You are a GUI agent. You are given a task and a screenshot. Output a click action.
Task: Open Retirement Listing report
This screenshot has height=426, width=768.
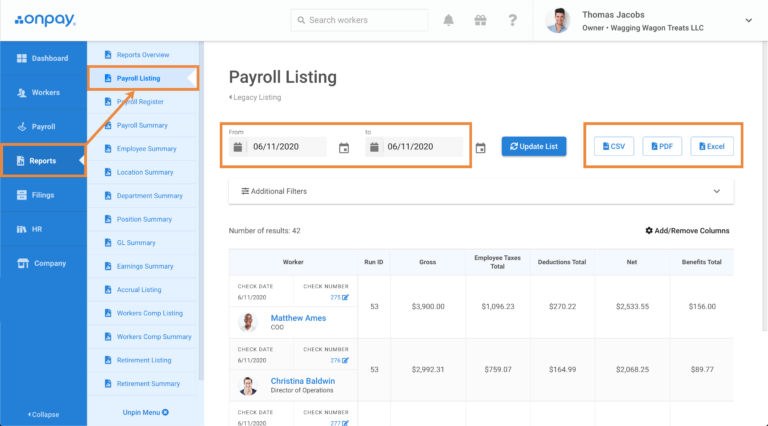tap(142, 360)
